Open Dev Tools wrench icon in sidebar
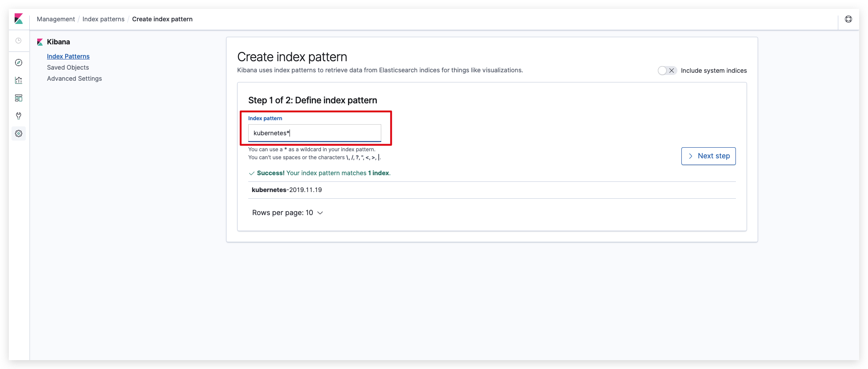The width and height of the screenshot is (868, 369). [x=19, y=116]
